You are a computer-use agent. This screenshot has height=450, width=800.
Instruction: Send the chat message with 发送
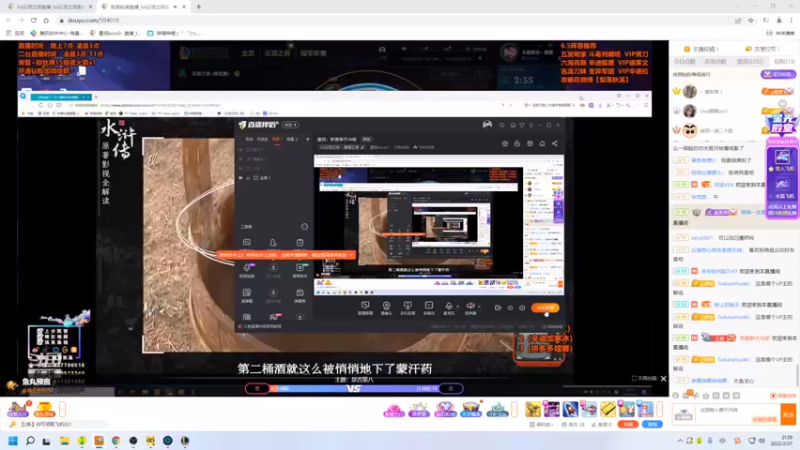(788, 414)
